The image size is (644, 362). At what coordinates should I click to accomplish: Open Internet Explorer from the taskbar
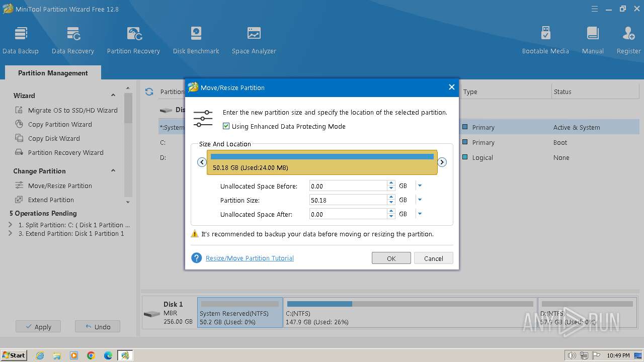[x=40, y=355]
